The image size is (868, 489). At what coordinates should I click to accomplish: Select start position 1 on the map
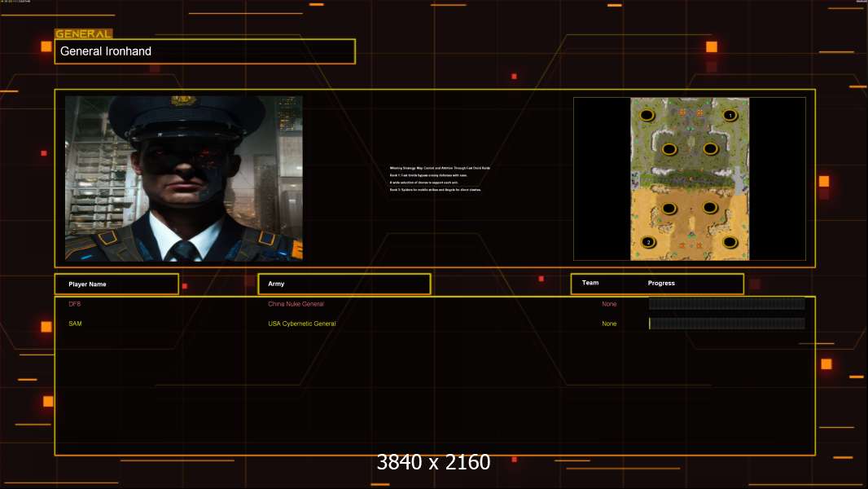pyautogui.click(x=730, y=115)
